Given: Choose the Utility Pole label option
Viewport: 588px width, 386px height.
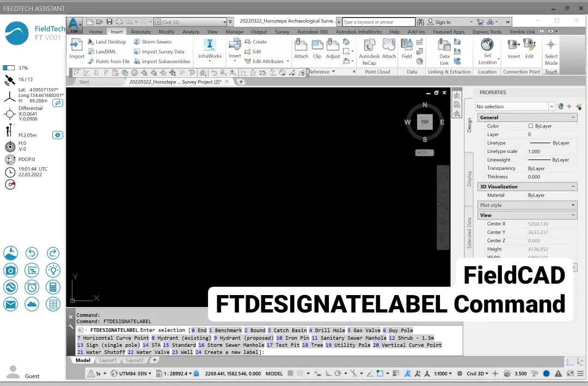Looking at the screenshot, I should tap(348, 345).
